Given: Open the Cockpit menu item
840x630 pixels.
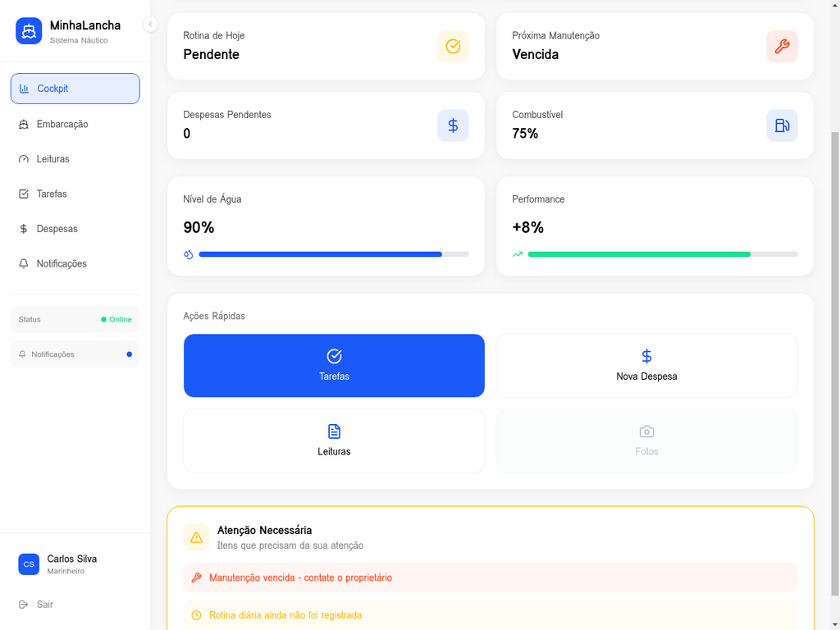Looking at the screenshot, I should [75, 89].
